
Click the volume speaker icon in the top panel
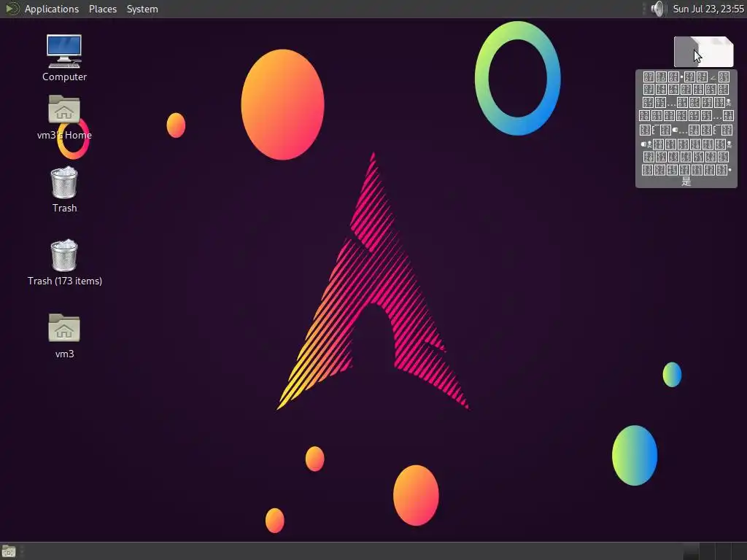(657, 9)
